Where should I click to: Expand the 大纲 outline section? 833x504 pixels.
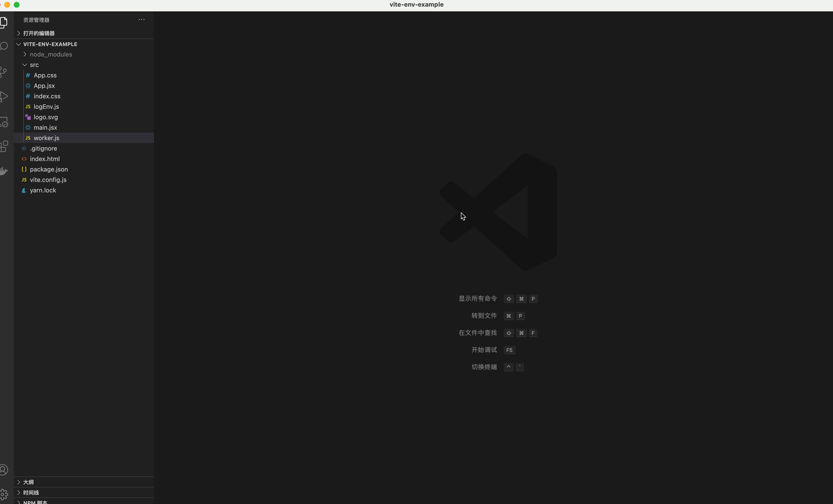pyautogui.click(x=29, y=482)
